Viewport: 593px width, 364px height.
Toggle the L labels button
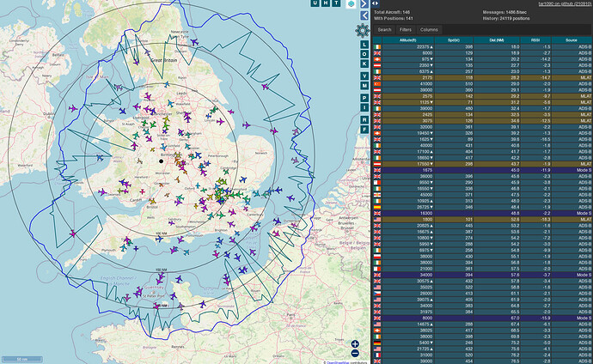click(x=364, y=43)
